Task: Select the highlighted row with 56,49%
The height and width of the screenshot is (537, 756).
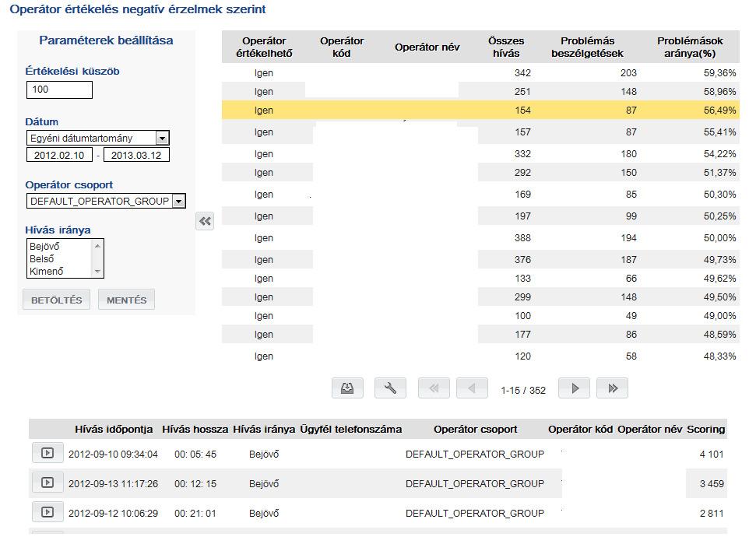Action: pos(480,110)
